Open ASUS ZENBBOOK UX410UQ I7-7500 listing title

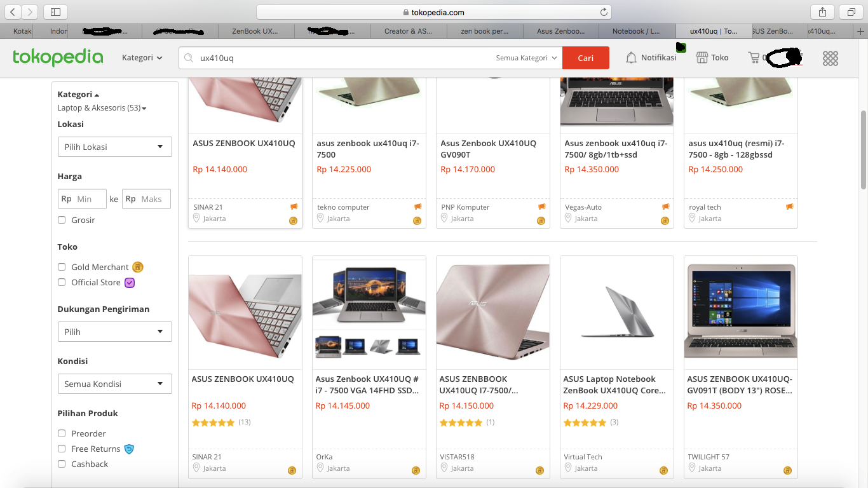click(478, 384)
